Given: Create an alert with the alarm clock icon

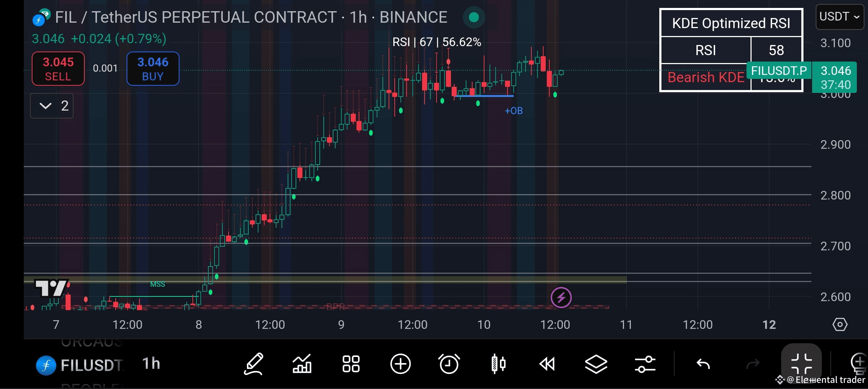Looking at the screenshot, I should click(449, 364).
